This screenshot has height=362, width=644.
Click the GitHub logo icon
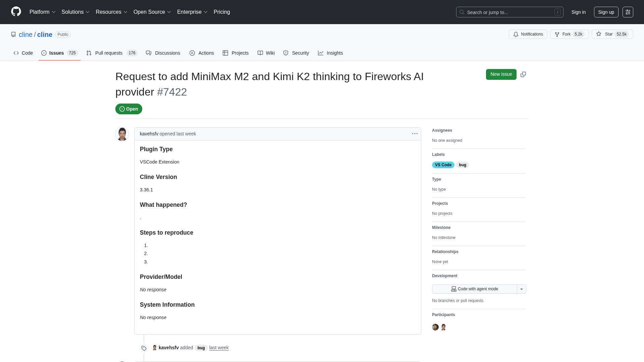pos(16,12)
